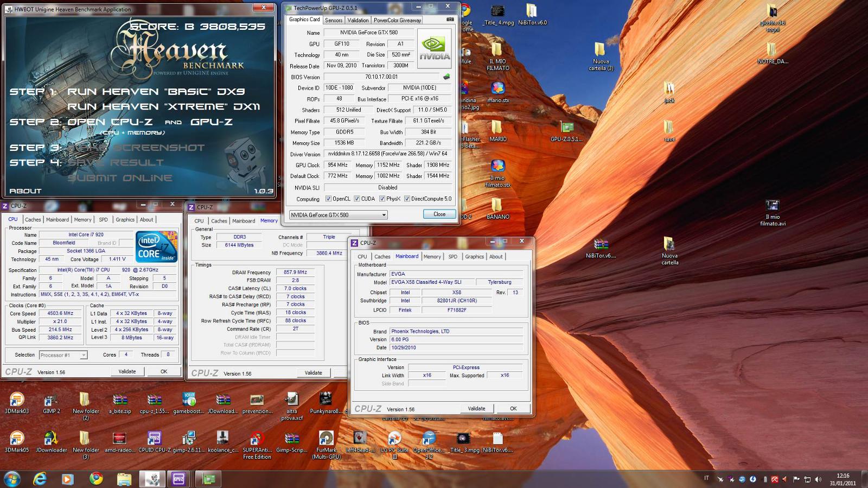Select the GIMP 2 desktop shortcut
868x488 pixels.
tap(51, 403)
